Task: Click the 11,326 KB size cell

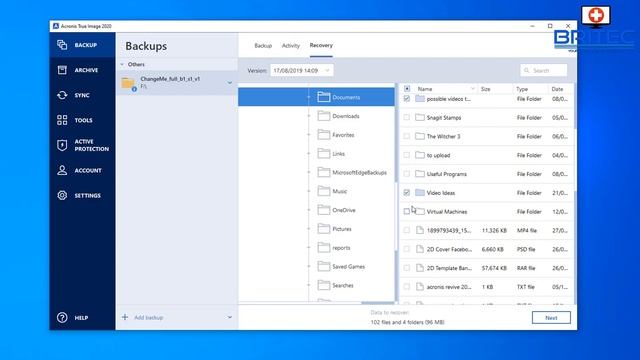Action: [494, 230]
